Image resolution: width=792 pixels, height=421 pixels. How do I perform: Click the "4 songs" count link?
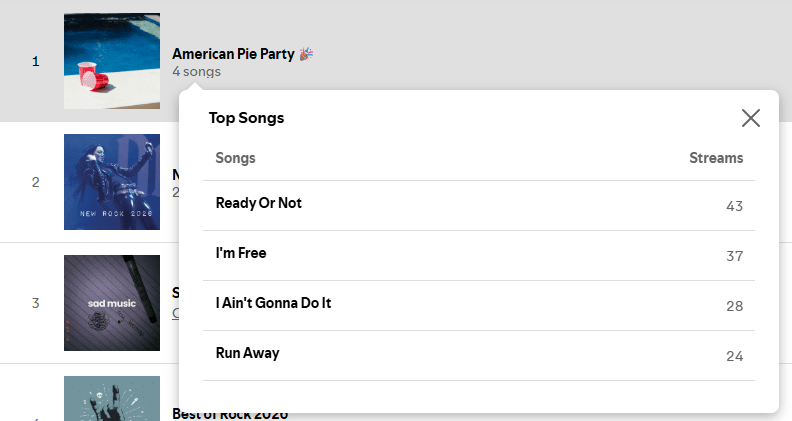(x=196, y=72)
